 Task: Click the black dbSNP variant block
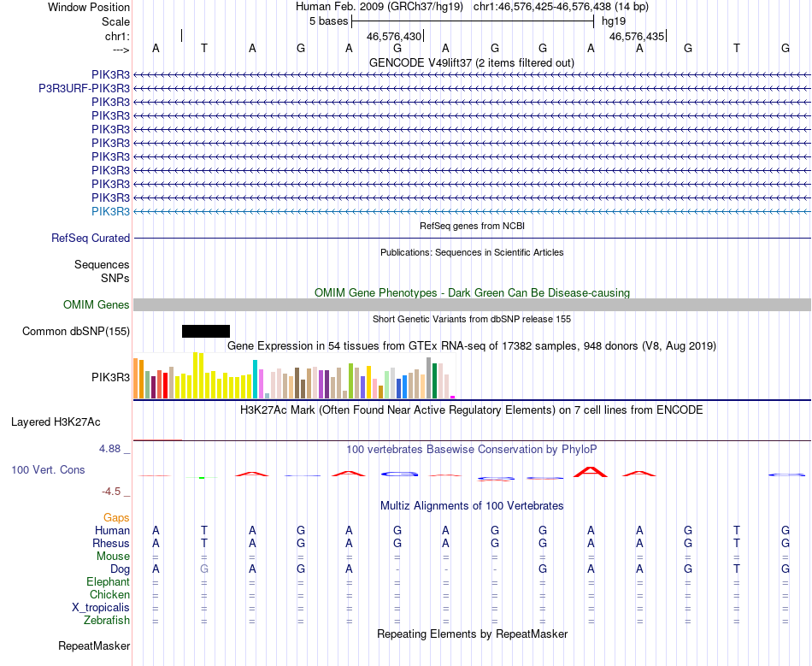click(x=206, y=332)
